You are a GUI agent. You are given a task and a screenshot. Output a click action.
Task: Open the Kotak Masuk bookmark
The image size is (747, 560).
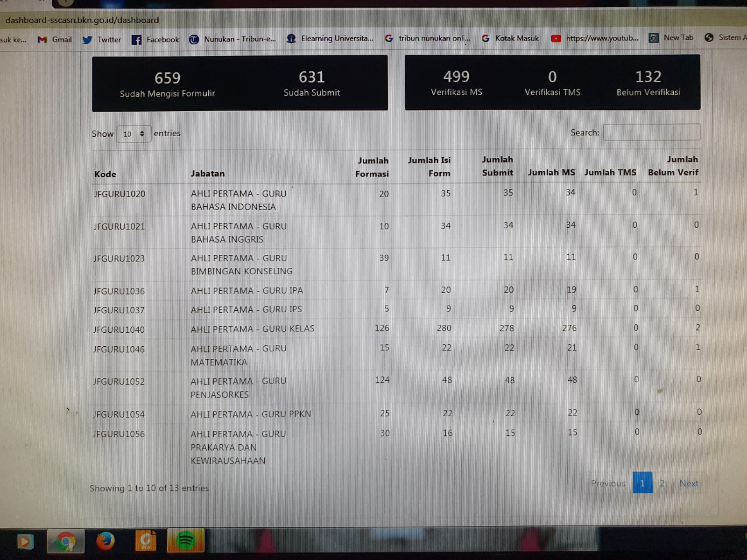tap(510, 38)
